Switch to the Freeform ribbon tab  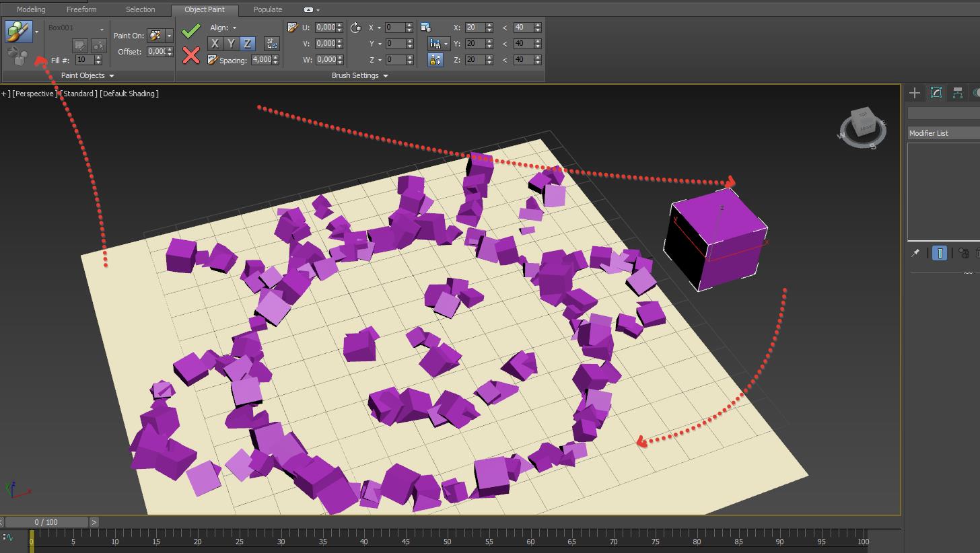81,9
